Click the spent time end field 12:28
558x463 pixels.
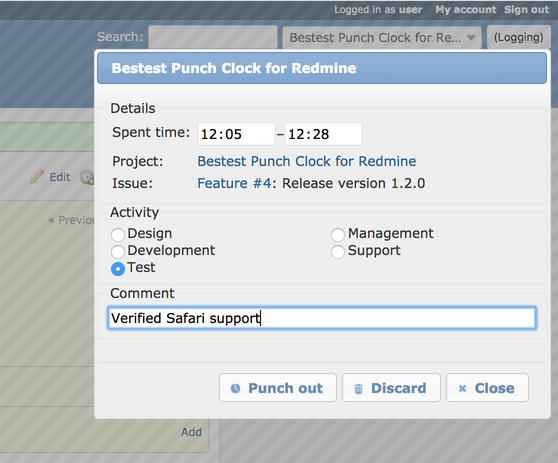coord(323,134)
